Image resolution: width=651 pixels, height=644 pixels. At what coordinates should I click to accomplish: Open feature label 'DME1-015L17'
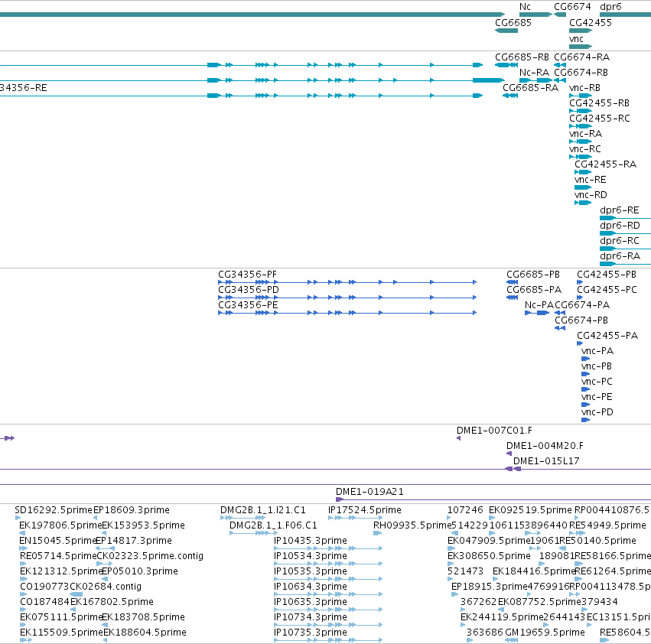546,461
